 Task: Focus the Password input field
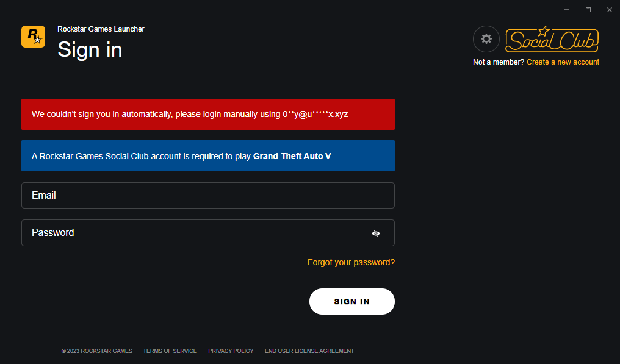coord(208,233)
